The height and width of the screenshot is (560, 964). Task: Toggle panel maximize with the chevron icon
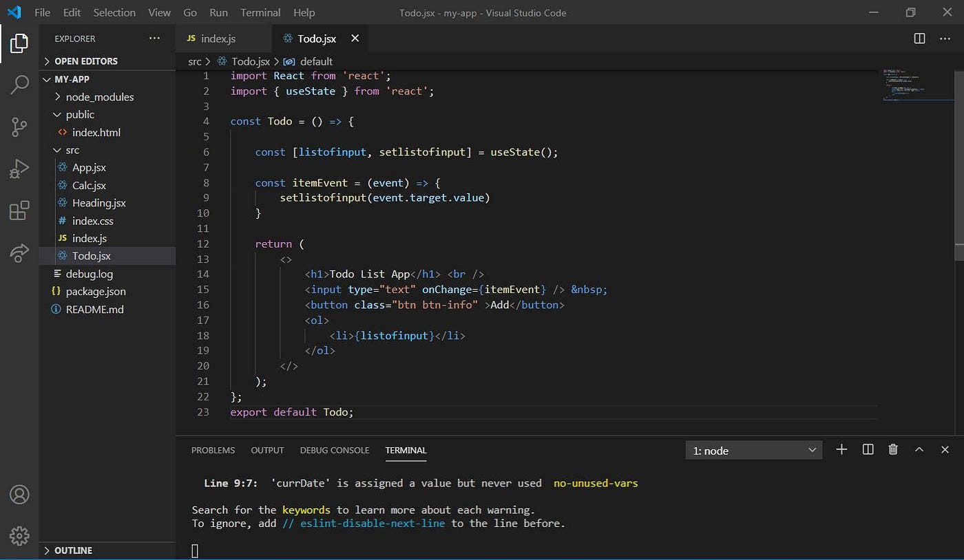point(919,449)
